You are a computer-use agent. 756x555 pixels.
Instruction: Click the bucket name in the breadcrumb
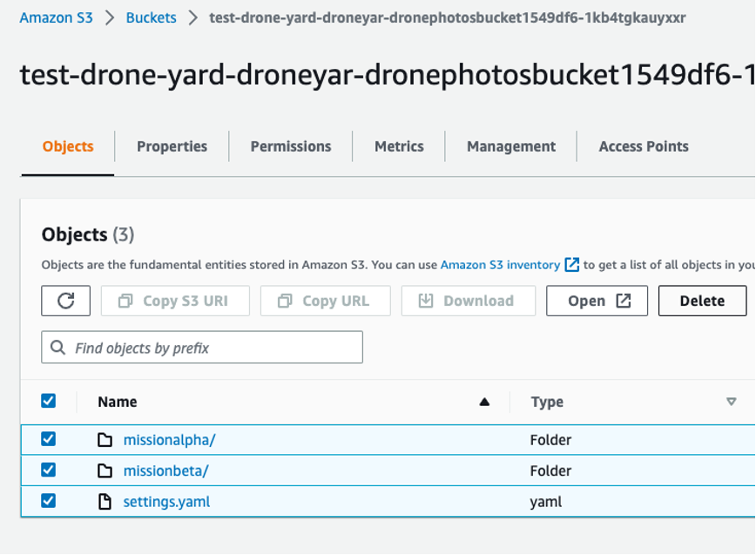pos(448,17)
